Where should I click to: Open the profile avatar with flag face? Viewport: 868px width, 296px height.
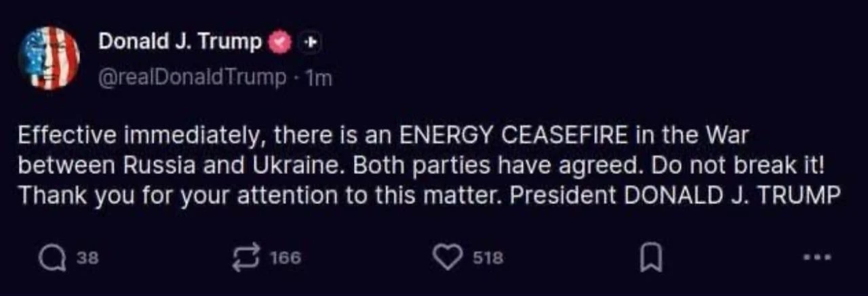[x=50, y=58]
